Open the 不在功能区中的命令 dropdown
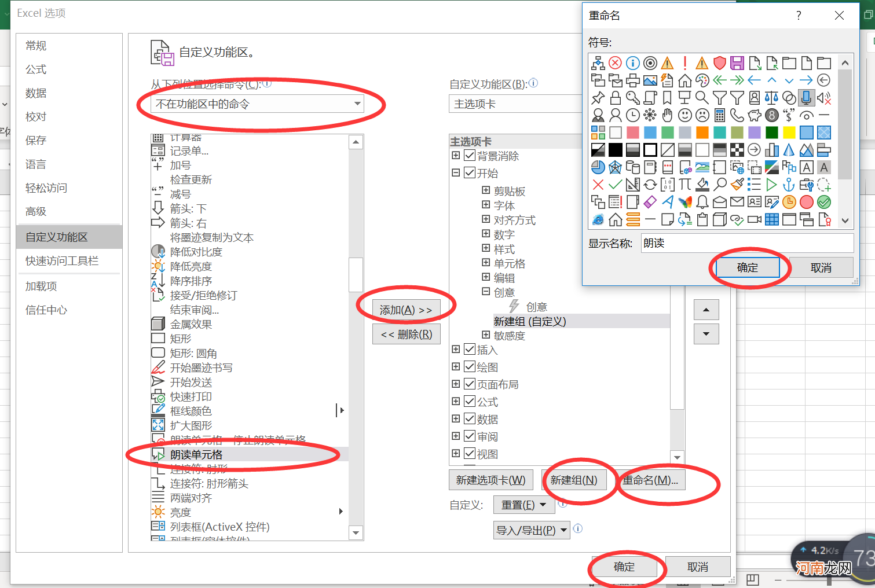This screenshot has width=875, height=588. 258,104
